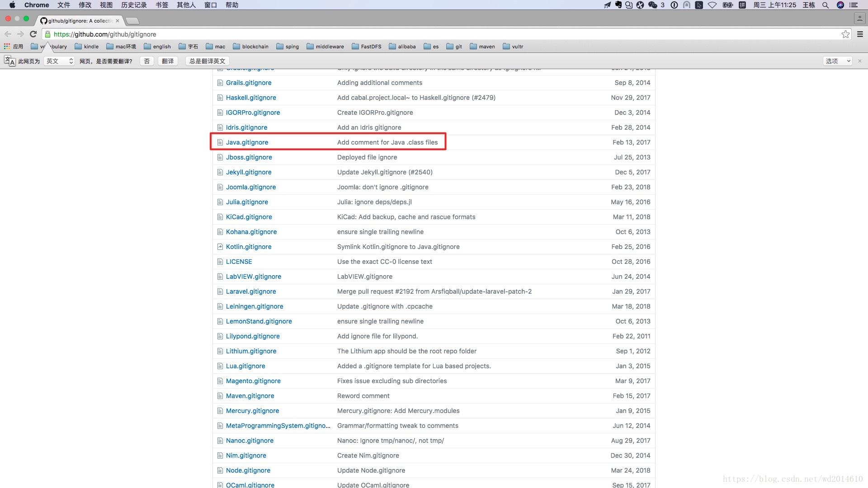
Task: Open the 帮助 menu
Action: point(232,5)
